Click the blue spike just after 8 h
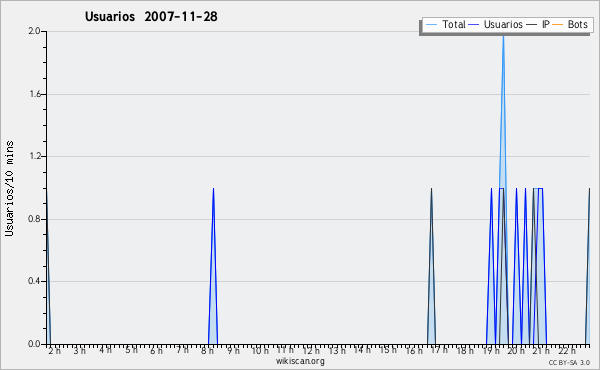Viewport: 600px width, 370px height. 213,266
